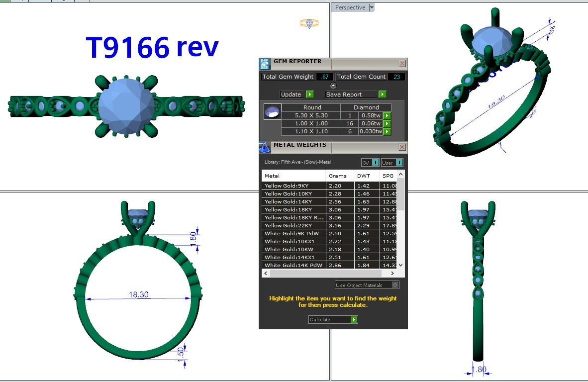The image size is (588, 382).
Task: Click green arrow on 5.30 X 5.30 row
Action: click(387, 116)
